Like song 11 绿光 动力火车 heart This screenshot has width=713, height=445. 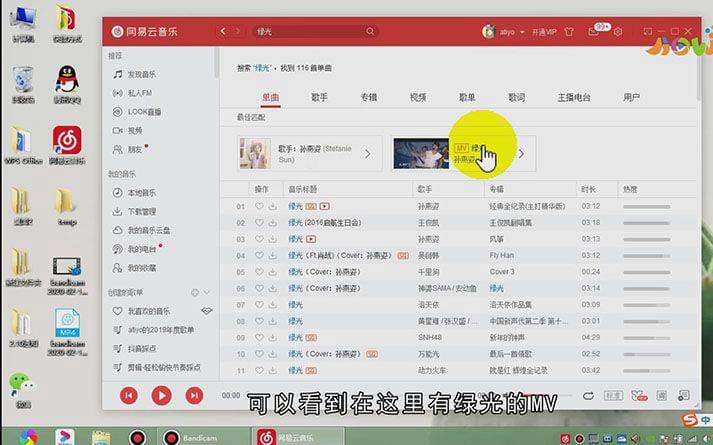coord(259,370)
